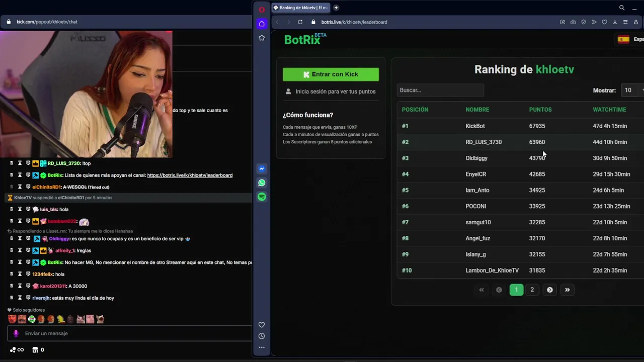The width and height of the screenshot is (644, 362).
Task: Click purple microphone icon in chat box
Action: click(16, 333)
